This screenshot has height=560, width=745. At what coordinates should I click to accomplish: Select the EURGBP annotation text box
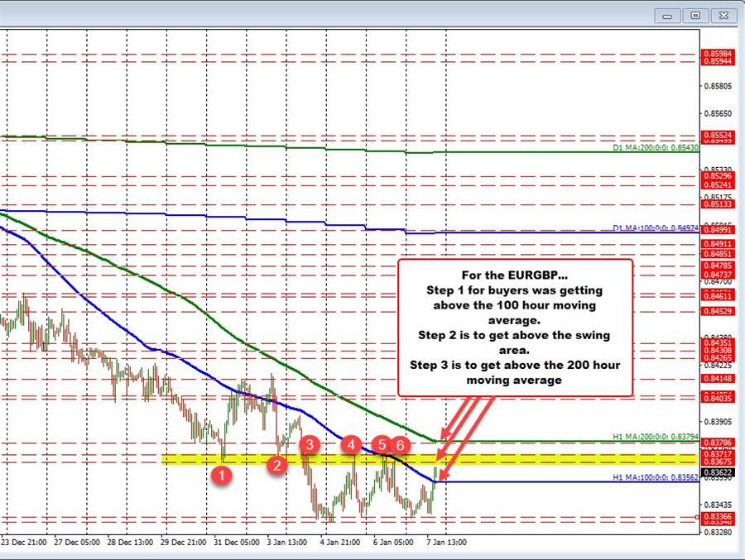(515, 327)
